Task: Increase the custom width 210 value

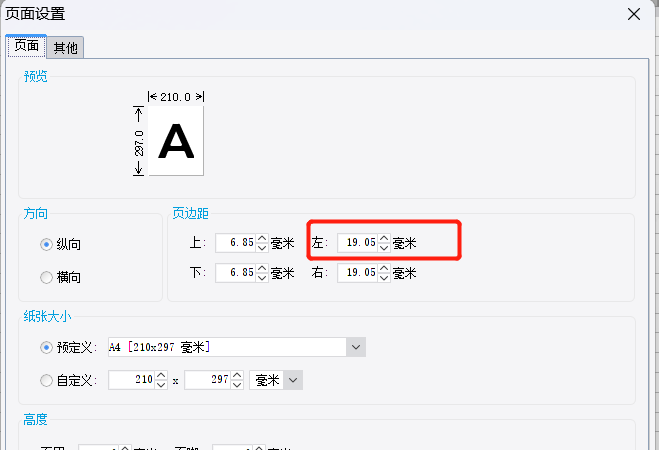Action: tap(159, 376)
